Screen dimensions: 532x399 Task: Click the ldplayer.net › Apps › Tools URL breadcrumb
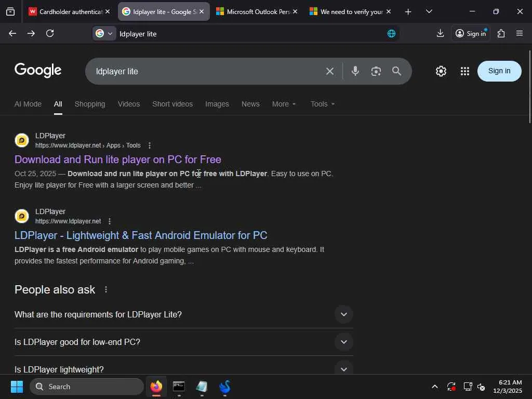[88, 145]
